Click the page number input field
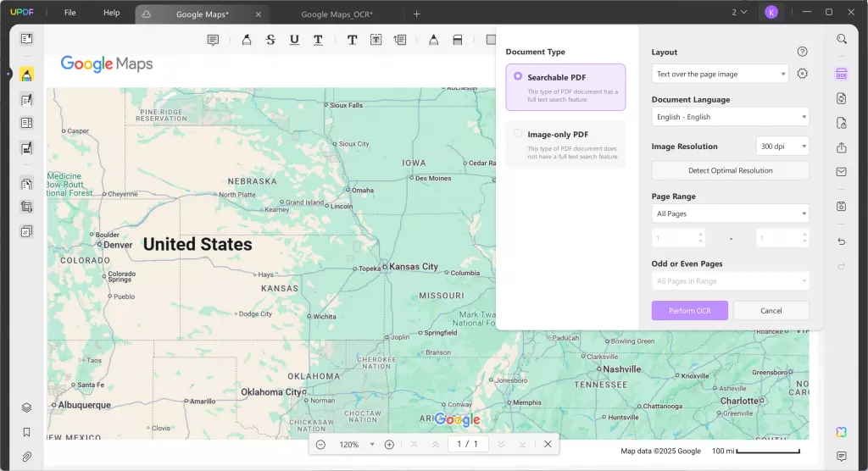 click(468, 444)
